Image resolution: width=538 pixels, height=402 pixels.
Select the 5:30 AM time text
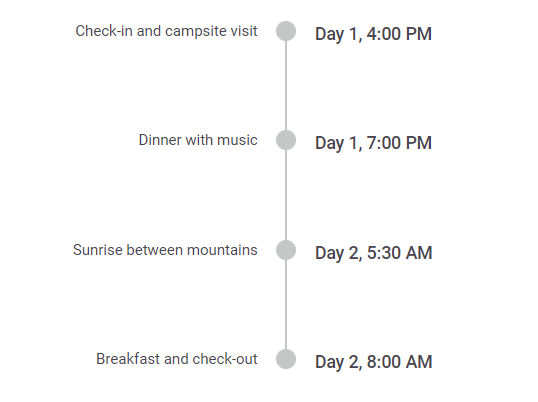400,253
